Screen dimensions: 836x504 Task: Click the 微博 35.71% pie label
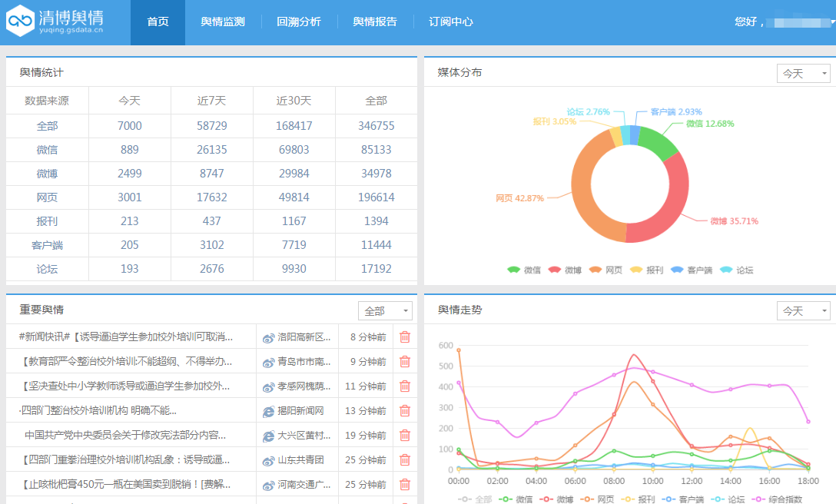coord(734,221)
